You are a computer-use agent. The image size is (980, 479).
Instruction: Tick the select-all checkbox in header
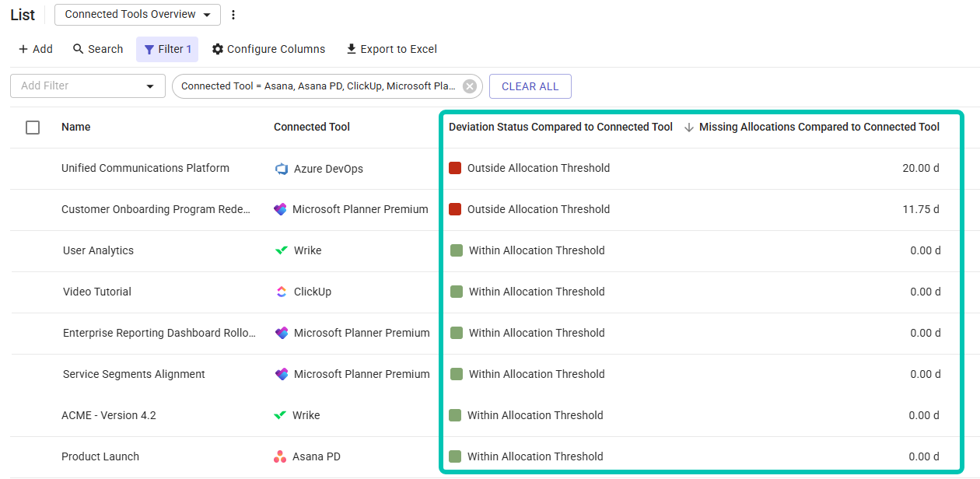[x=33, y=128]
